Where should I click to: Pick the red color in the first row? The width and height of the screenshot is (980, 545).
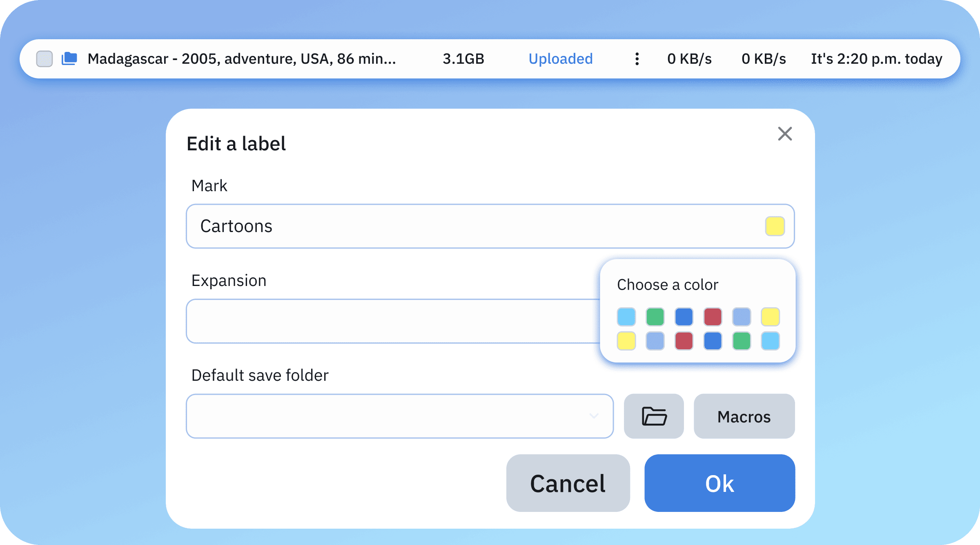tap(712, 317)
